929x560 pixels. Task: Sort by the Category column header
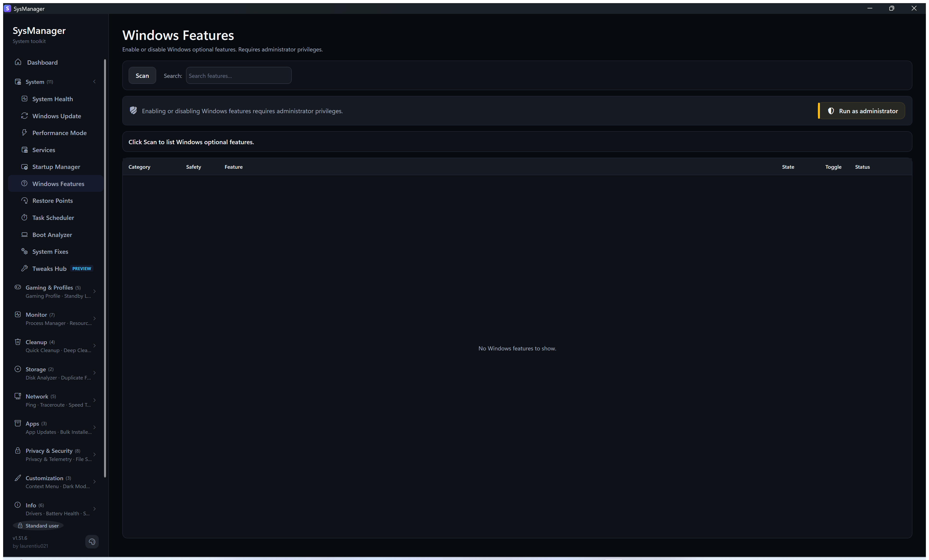[x=139, y=167]
